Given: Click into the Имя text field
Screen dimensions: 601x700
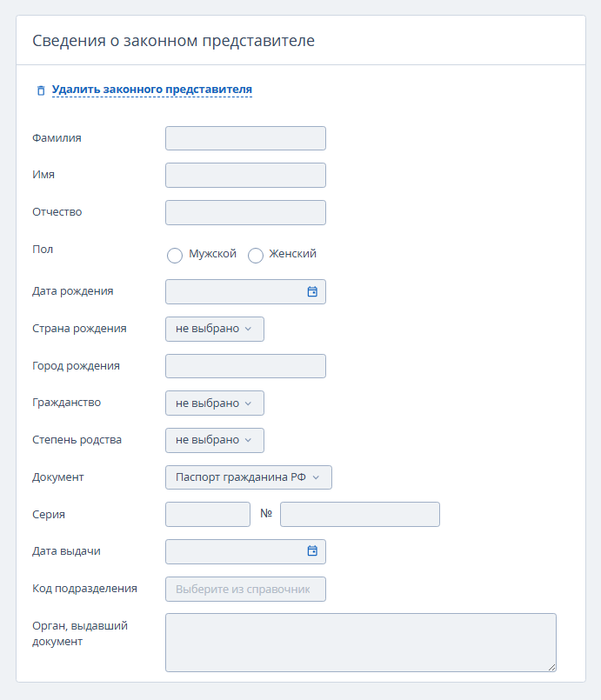Looking at the screenshot, I should click(245, 175).
